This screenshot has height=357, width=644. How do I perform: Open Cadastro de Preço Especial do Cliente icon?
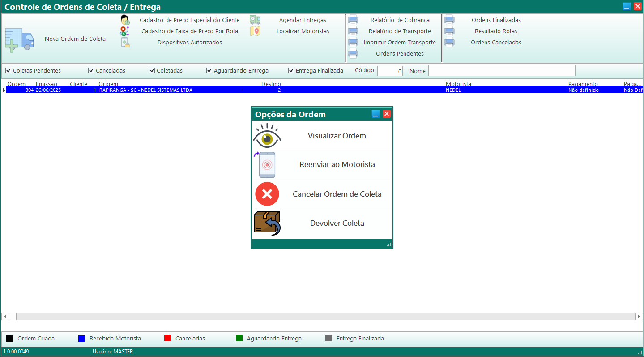point(125,20)
